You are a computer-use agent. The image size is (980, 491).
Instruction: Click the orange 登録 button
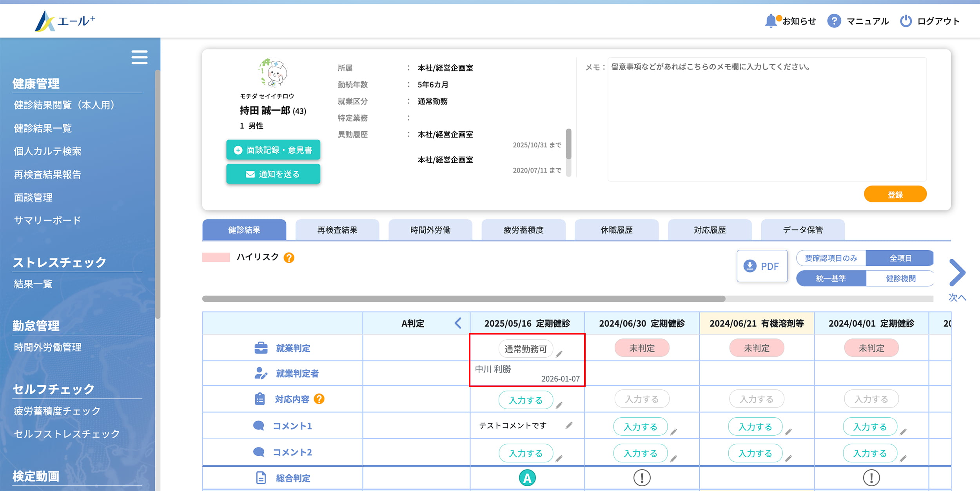(895, 195)
